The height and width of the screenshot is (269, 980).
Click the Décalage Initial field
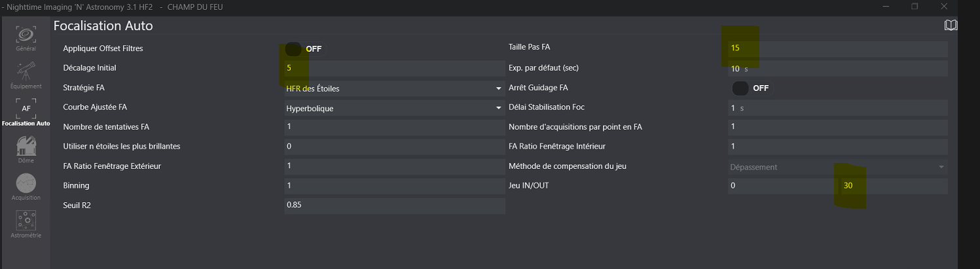pos(394,68)
